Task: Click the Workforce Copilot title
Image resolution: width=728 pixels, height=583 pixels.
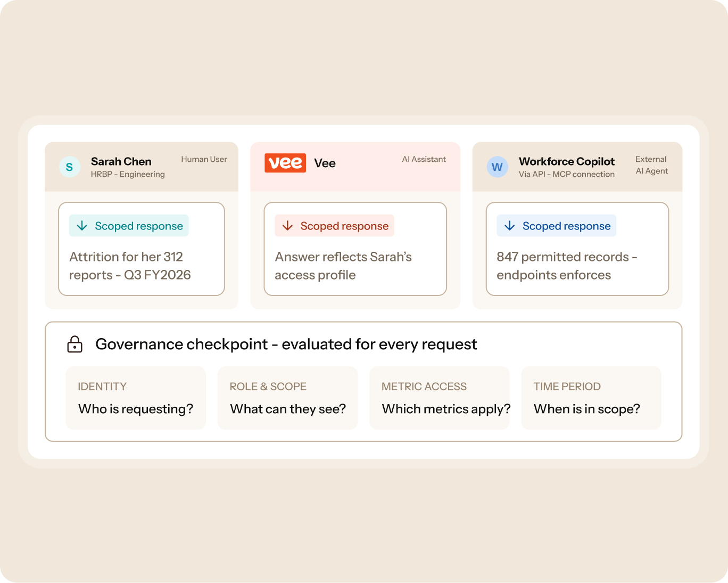Action: [567, 161]
